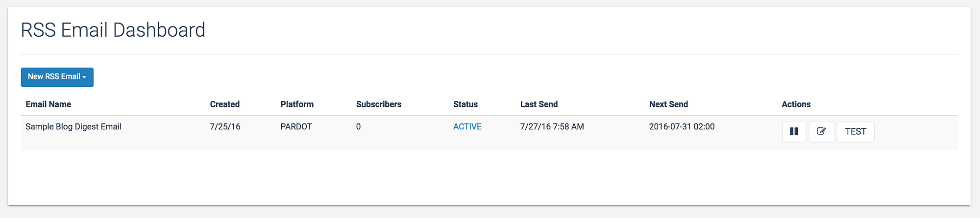Viewport: 980px width, 218px height.
Task: Click the 7/25/16 created date
Action: coord(225,126)
